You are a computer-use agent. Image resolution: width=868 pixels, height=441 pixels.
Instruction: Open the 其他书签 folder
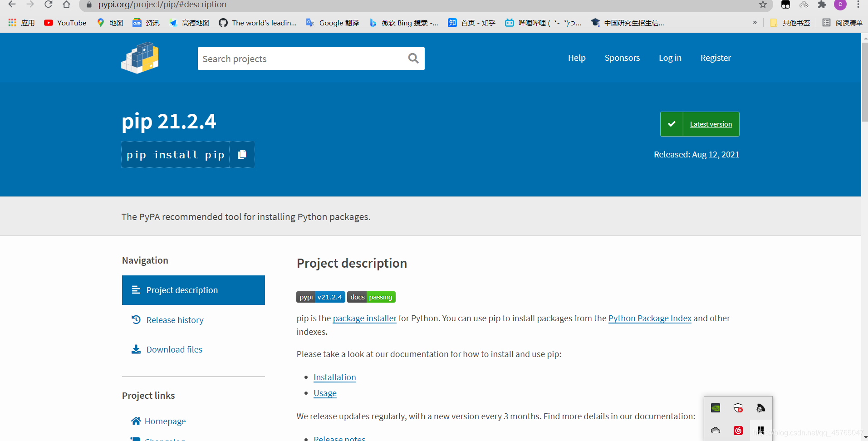coord(790,23)
